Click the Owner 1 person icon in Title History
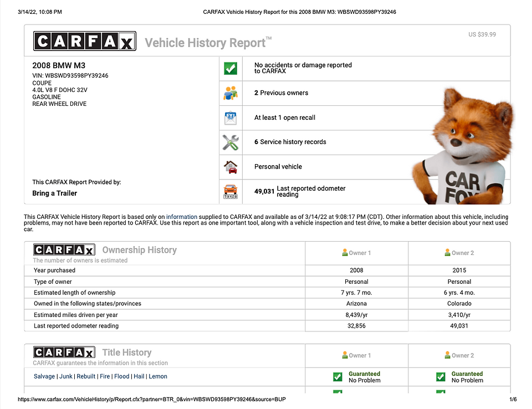532x409 pixels. click(x=345, y=355)
